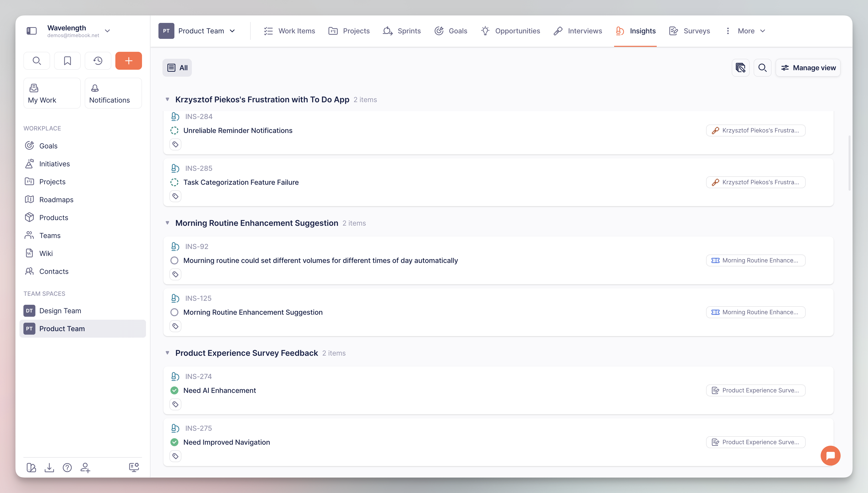Toggle completed status of Need Improved Navigation
Image resolution: width=868 pixels, height=493 pixels.
tap(174, 442)
